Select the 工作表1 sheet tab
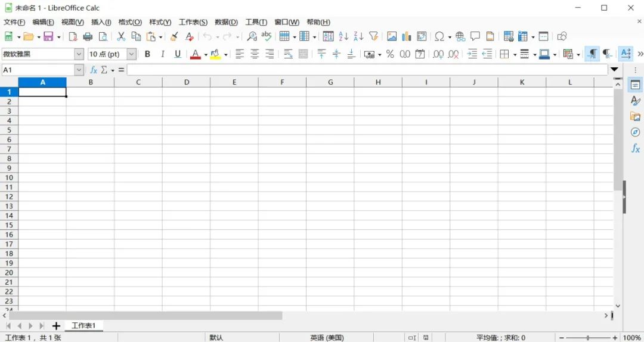The width and height of the screenshot is (644, 342). [84, 325]
